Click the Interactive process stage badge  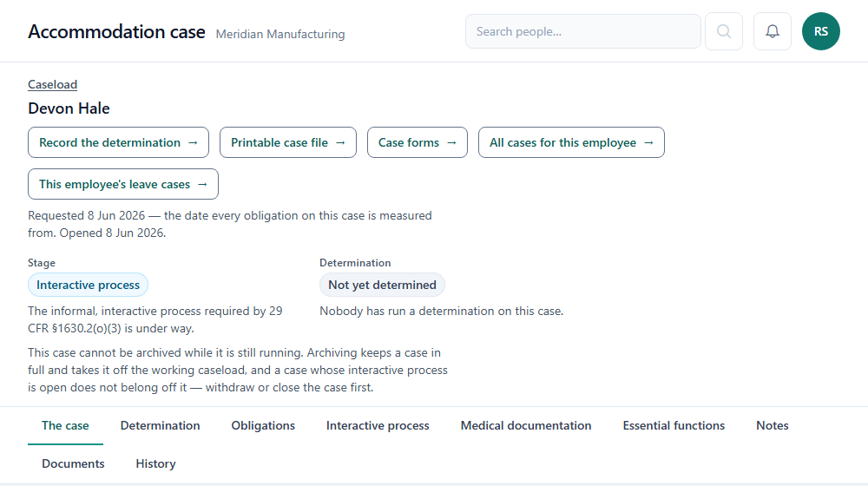[88, 285]
